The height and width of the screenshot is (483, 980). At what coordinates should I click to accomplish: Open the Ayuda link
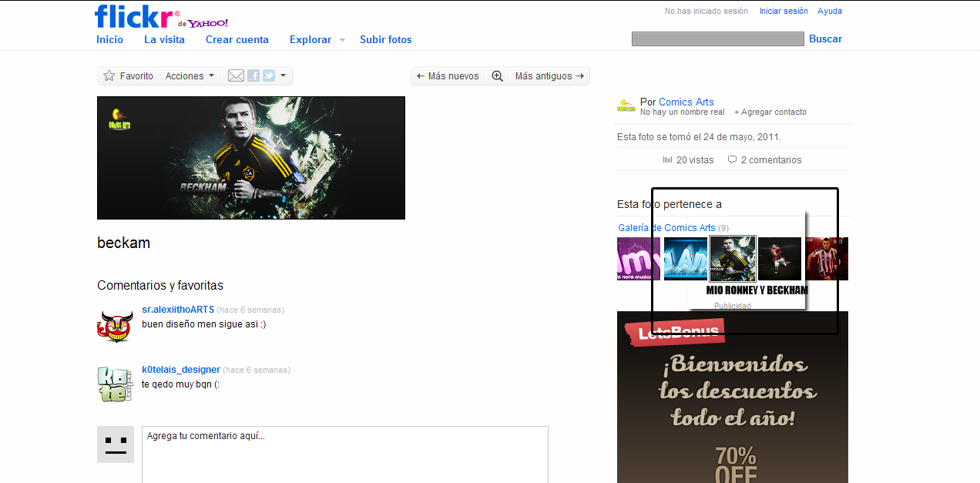830,11
